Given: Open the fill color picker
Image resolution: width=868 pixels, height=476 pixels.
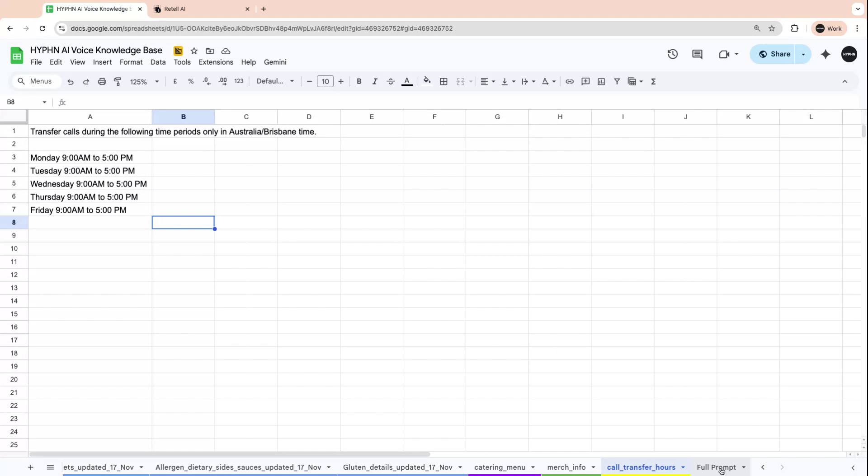Looking at the screenshot, I should point(427,81).
